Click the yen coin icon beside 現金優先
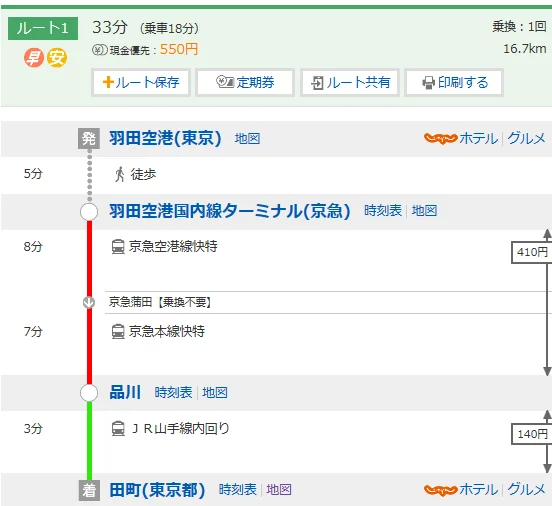552x506 pixels. click(x=100, y=50)
